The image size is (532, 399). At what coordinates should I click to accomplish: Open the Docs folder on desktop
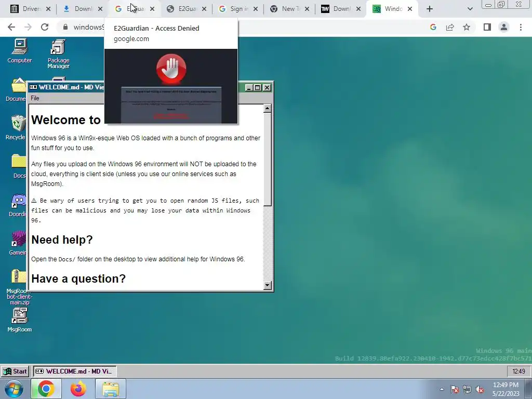point(19,166)
